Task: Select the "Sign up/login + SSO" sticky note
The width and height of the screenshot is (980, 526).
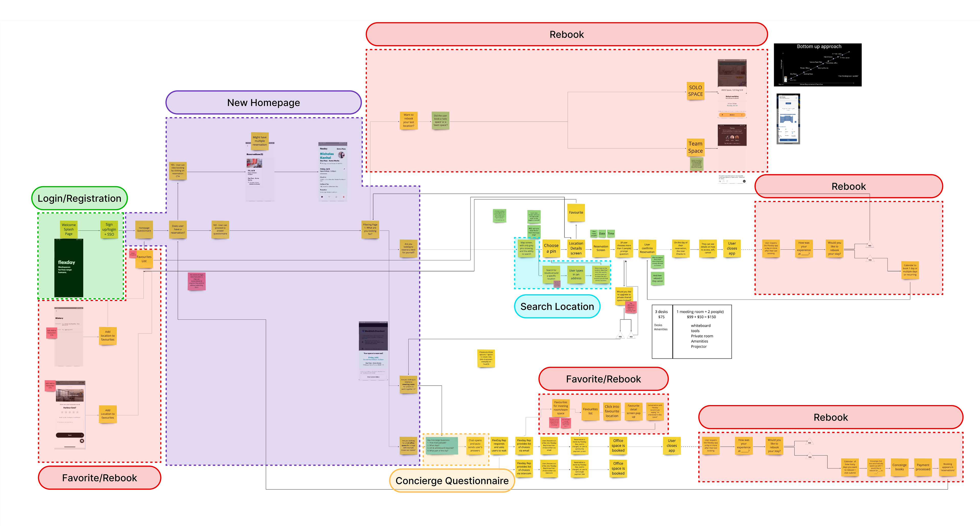Action: point(109,229)
